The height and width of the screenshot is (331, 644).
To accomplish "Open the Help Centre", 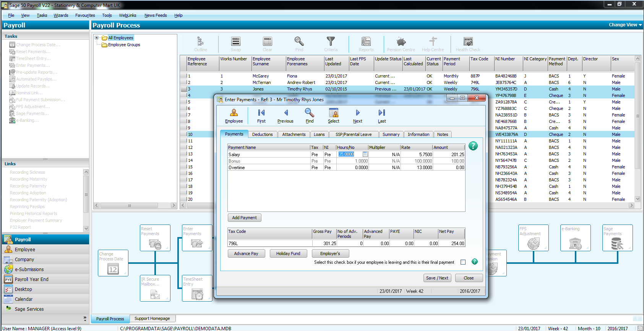I will (433, 44).
